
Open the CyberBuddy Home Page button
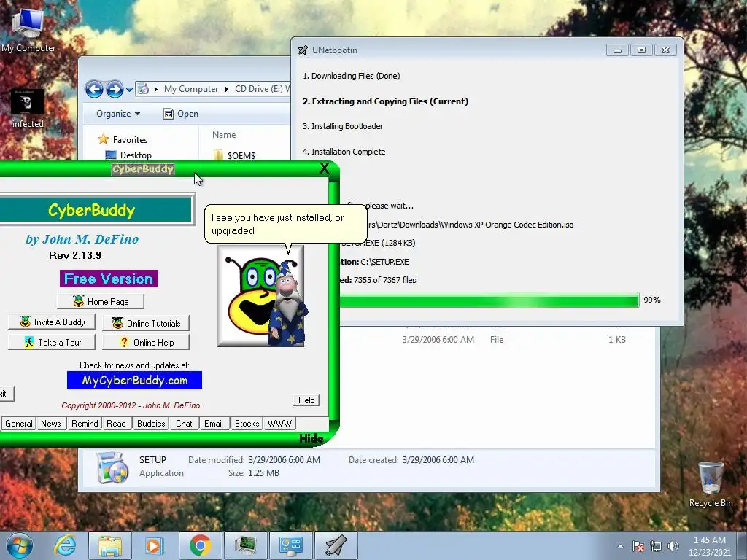pos(101,301)
